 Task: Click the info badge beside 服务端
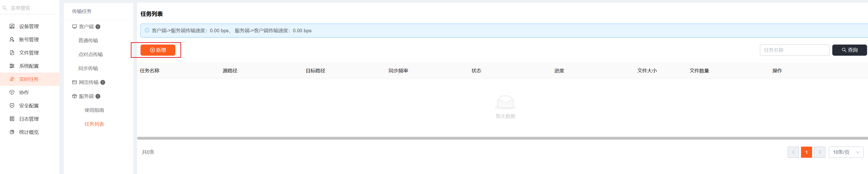coord(98,96)
